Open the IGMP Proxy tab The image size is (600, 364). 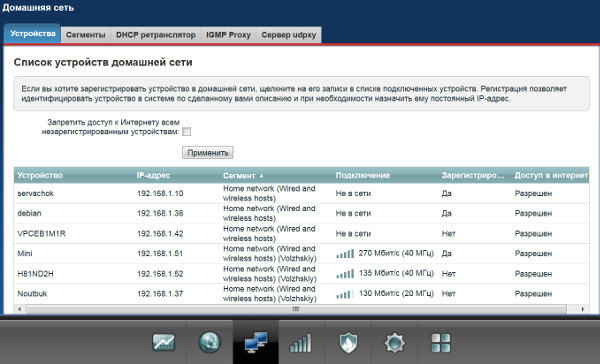(228, 35)
